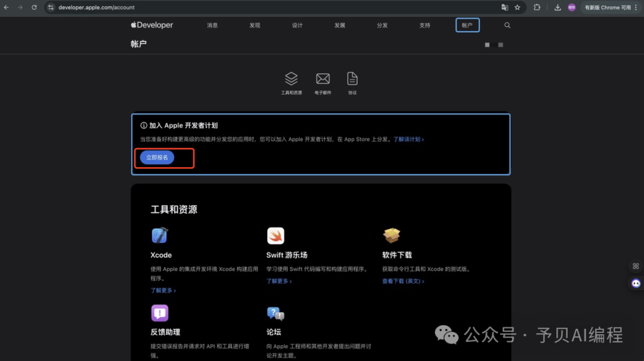The height and width of the screenshot is (361, 644).
Task: Click the Xcode heading text
Action: [x=161, y=255]
